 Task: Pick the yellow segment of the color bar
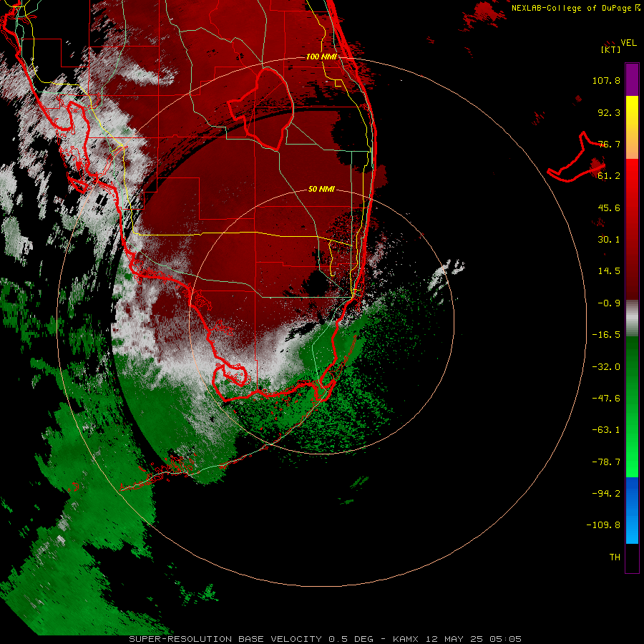tap(632, 127)
